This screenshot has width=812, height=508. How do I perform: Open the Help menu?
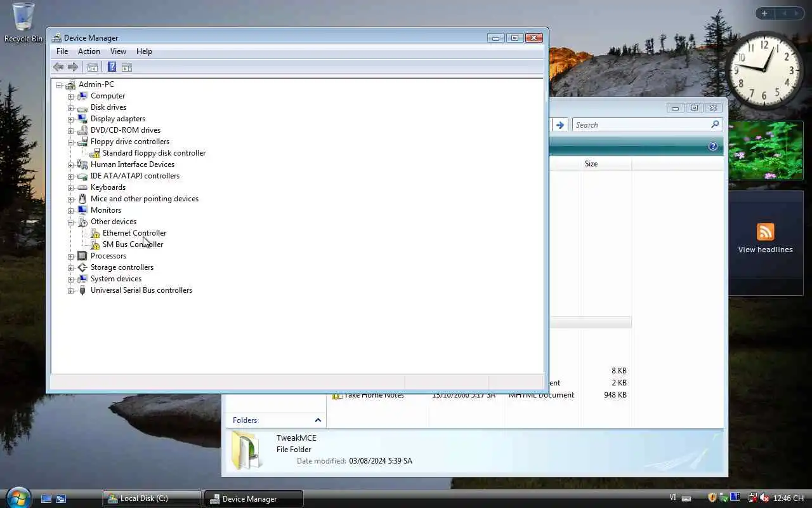144,51
